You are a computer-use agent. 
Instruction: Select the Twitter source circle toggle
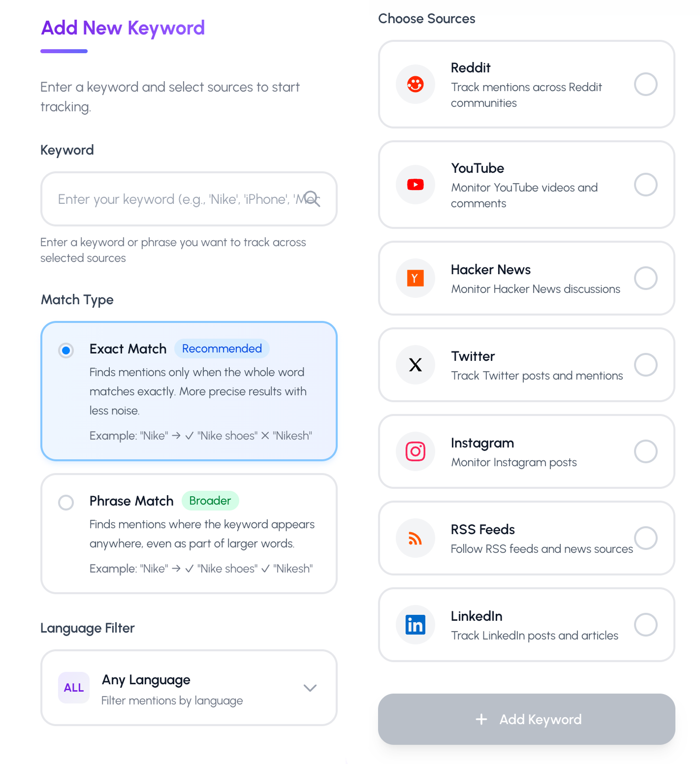click(645, 365)
